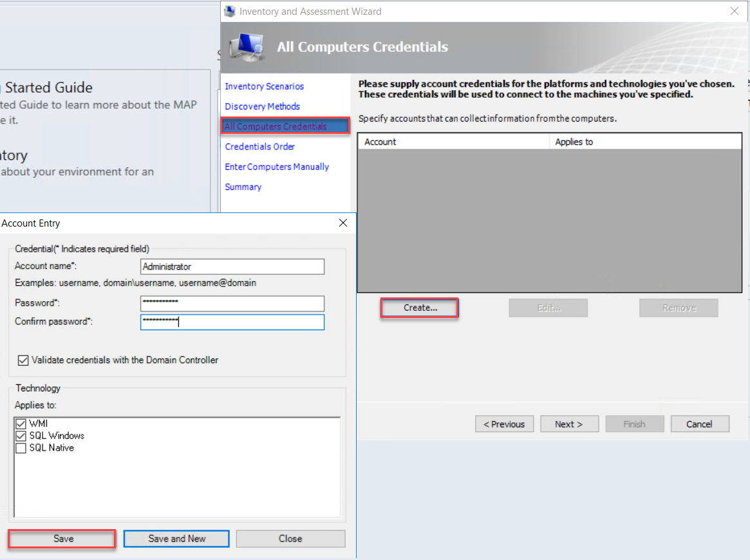Click the Create... button
Screen dimensions: 750x560
pyautogui.click(x=420, y=308)
